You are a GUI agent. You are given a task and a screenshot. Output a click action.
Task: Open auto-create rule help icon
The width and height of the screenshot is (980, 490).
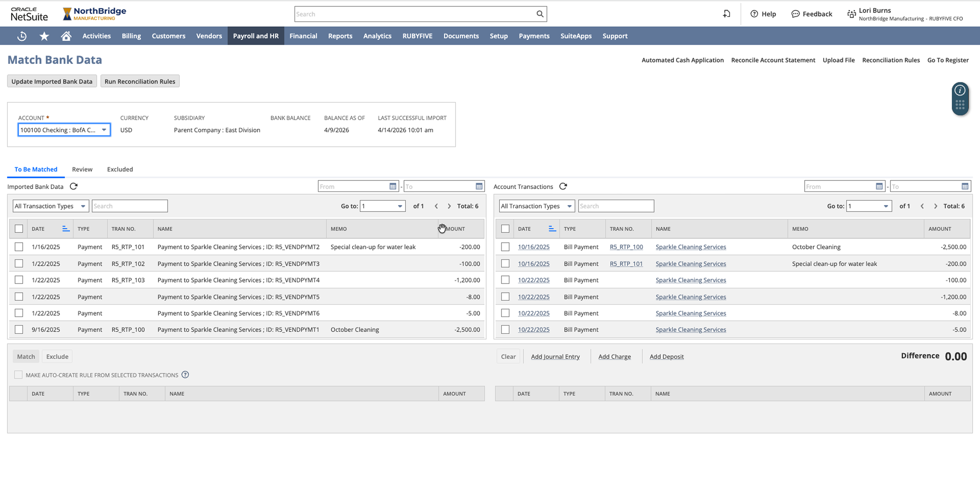(185, 375)
